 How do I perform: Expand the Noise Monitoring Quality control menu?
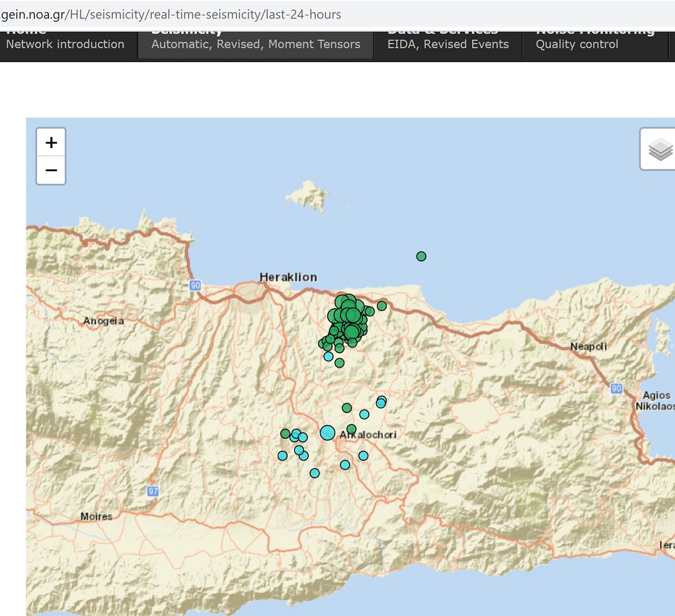[576, 44]
